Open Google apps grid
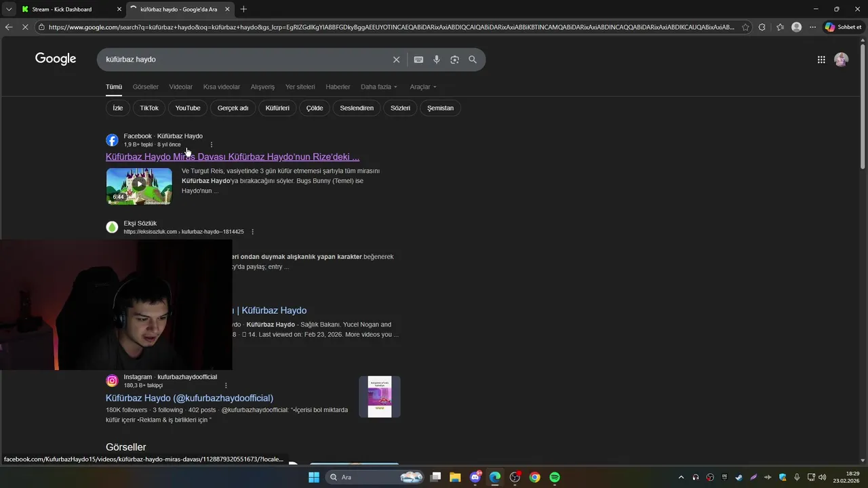Viewport: 868px width, 488px height. (821, 60)
